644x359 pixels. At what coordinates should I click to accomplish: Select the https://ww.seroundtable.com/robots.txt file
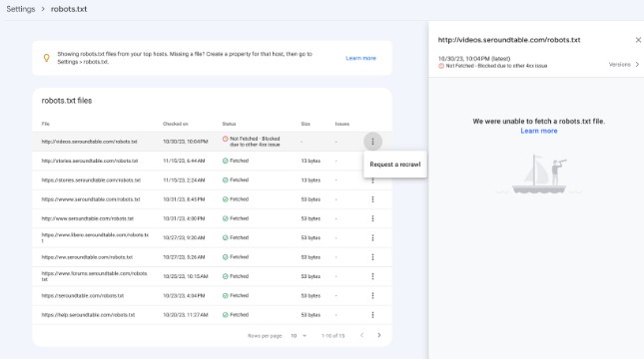coord(87,257)
